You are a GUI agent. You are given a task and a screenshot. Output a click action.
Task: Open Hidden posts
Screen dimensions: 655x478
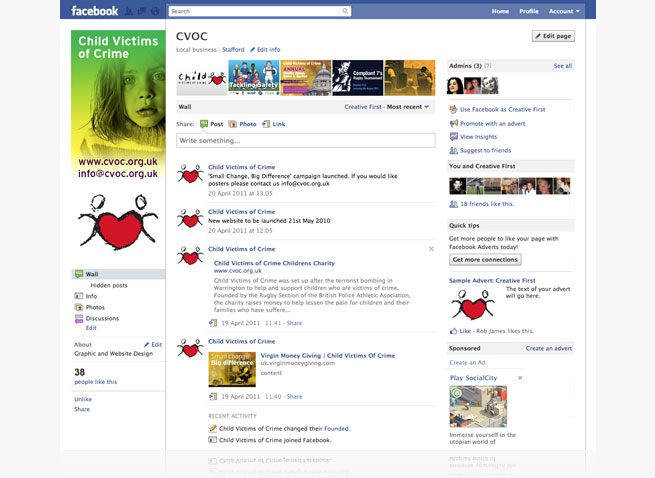click(109, 285)
